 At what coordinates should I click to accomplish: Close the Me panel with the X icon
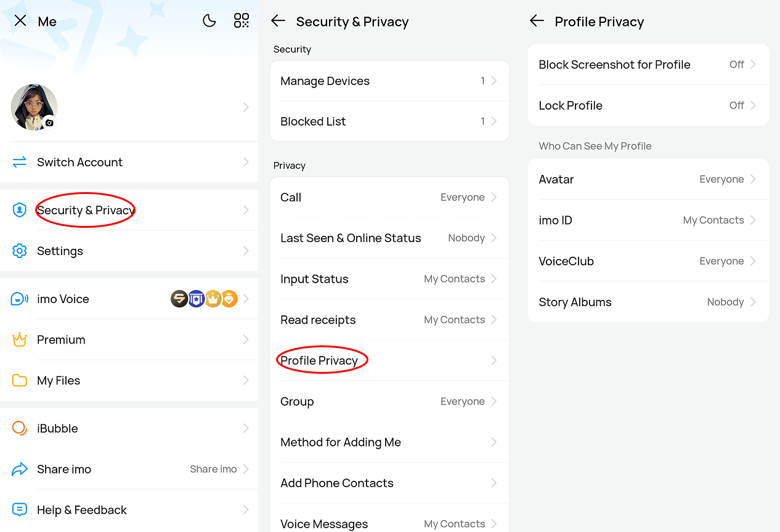coord(20,21)
